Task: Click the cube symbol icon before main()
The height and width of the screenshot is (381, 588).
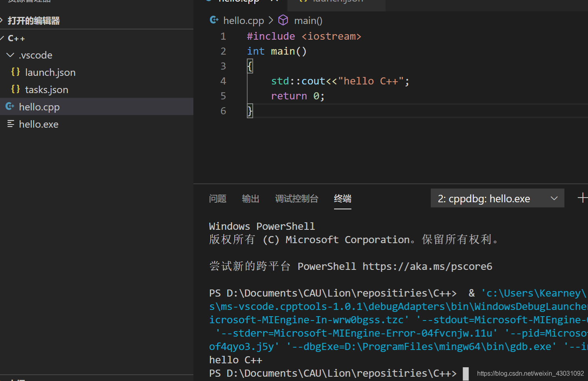Action: click(x=283, y=20)
